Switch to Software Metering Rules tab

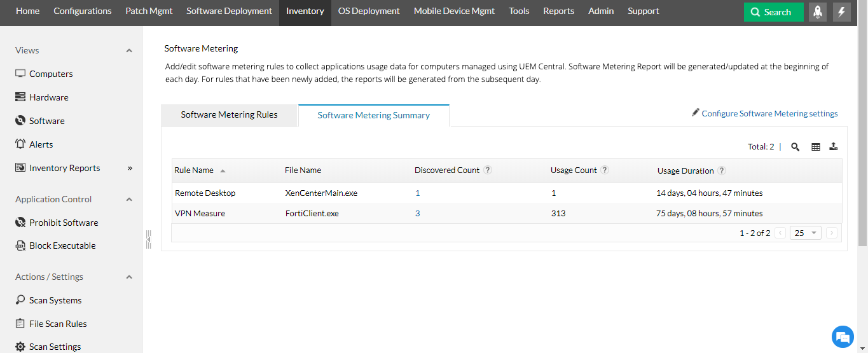tap(229, 115)
